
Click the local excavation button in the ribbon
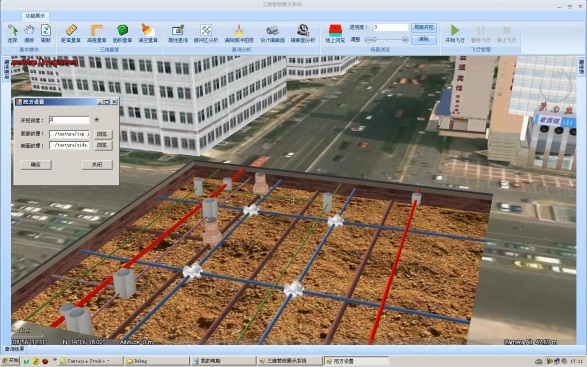(424, 27)
